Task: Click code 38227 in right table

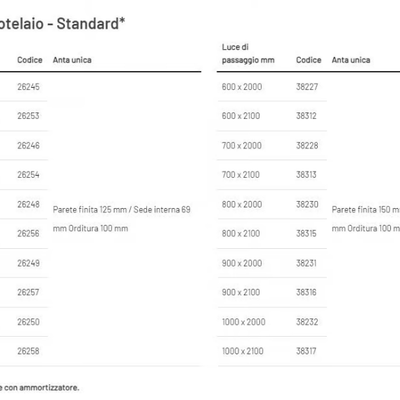Action: 307,87
